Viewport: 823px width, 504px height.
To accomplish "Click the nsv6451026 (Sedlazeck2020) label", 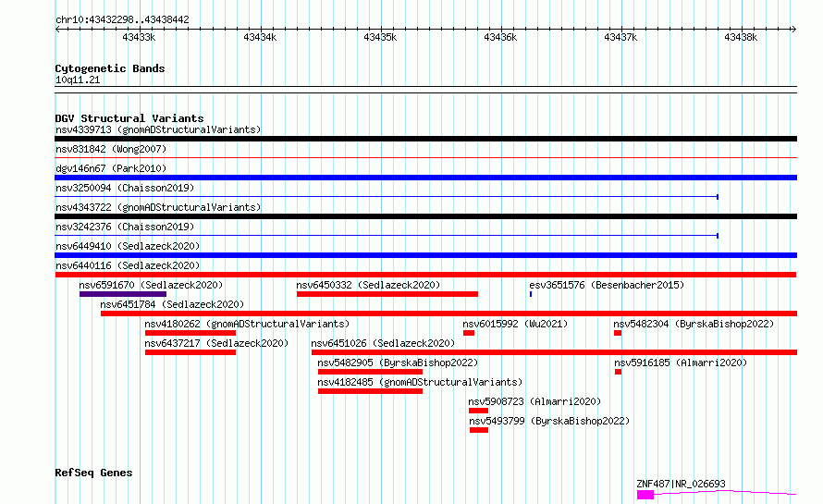I will tap(383, 343).
